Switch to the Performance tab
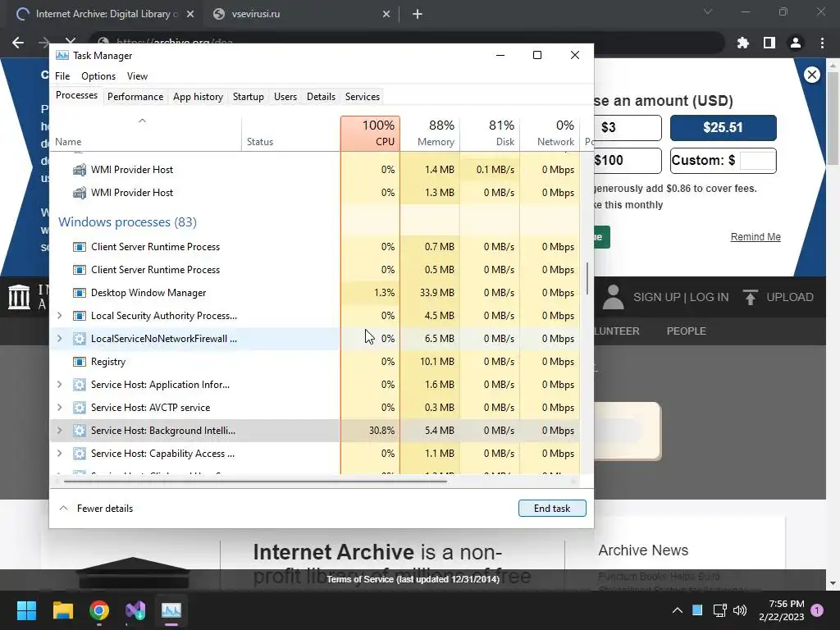This screenshot has width=840, height=630. click(135, 97)
